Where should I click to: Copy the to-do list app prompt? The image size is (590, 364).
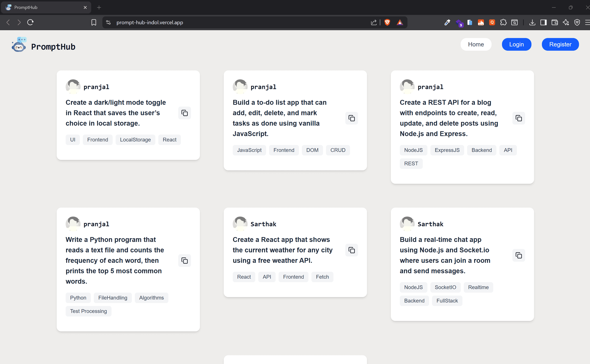point(351,118)
